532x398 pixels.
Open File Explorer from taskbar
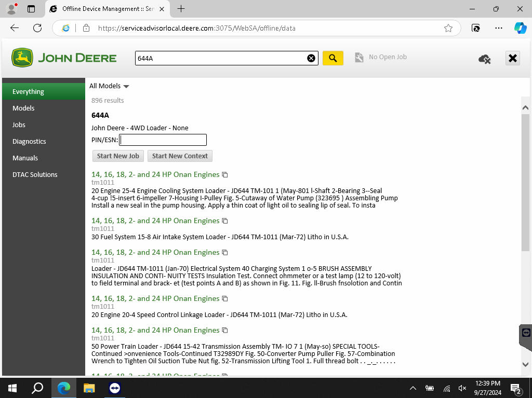(89, 388)
